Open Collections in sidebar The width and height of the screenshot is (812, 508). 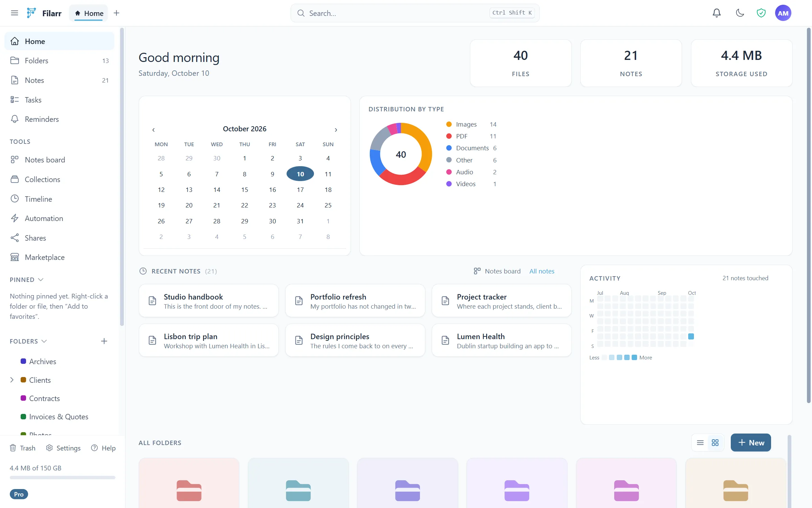click(60, 179)
